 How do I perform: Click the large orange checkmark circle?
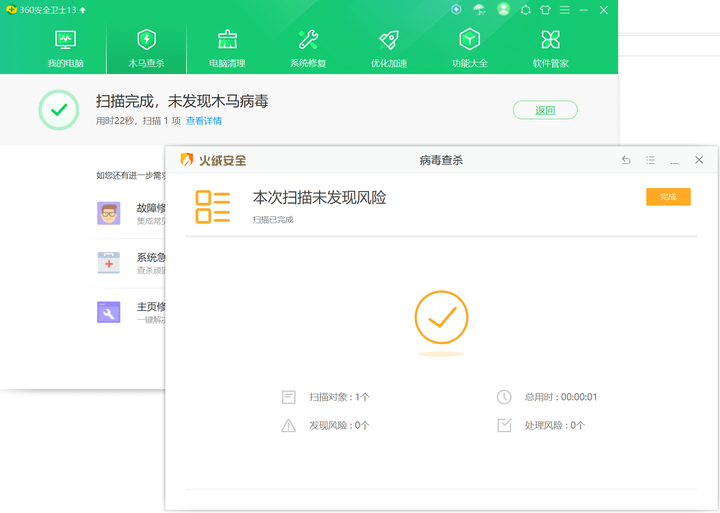click(x=441, y=317)
